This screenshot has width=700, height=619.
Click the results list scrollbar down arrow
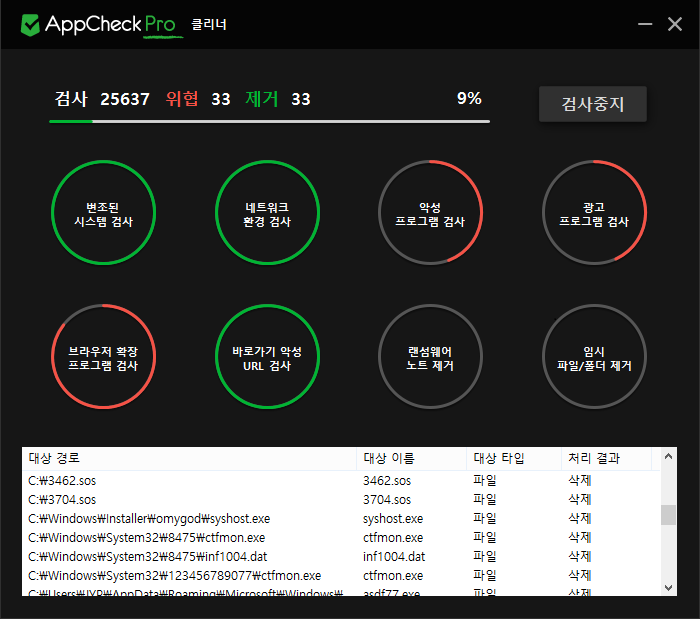tap(668, 587)
